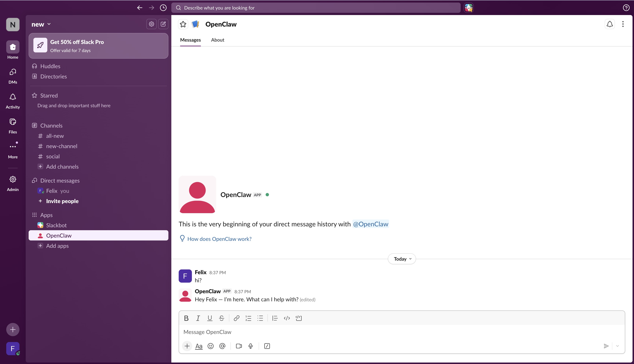Send the message now

(606, 346)
